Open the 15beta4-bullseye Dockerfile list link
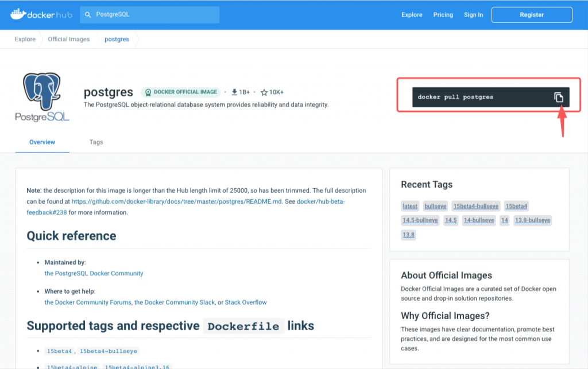Screen dimensions: 588x369 pos(109,351)
